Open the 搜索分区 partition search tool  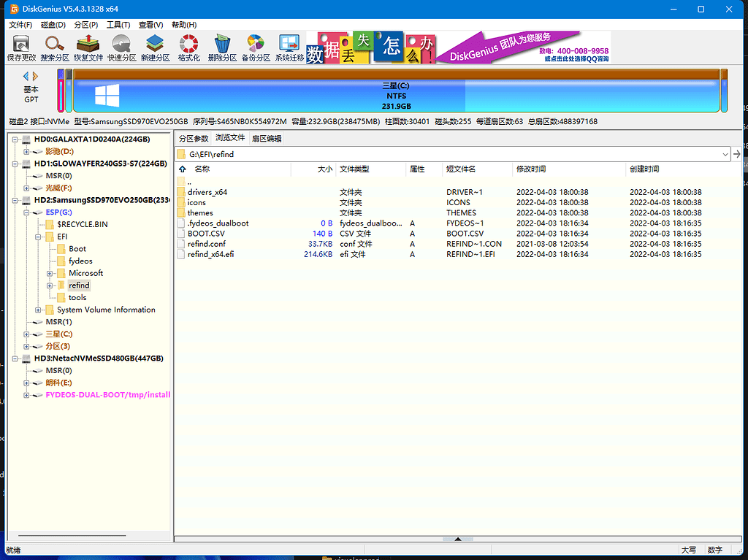click(x=55, y=47)
